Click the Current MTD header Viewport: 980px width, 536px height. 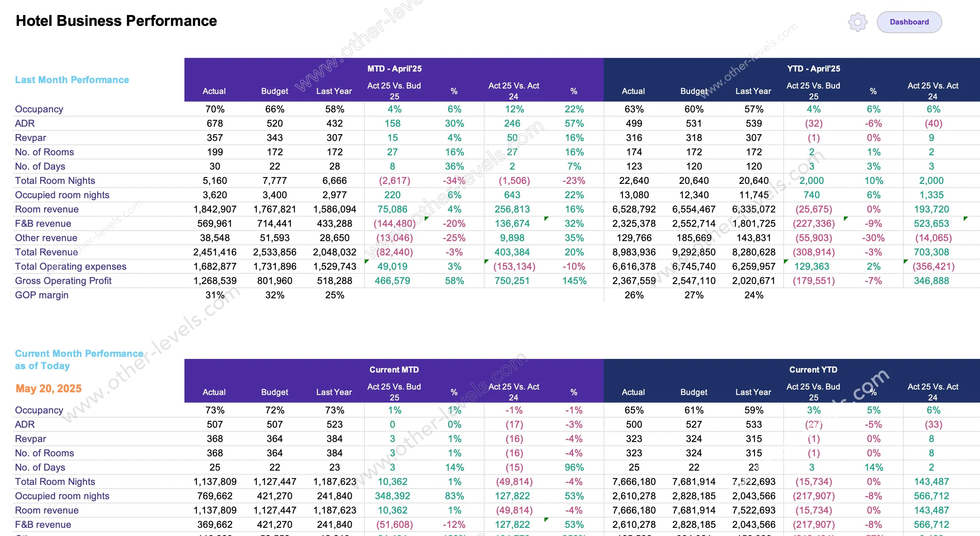tap(394, 369)
